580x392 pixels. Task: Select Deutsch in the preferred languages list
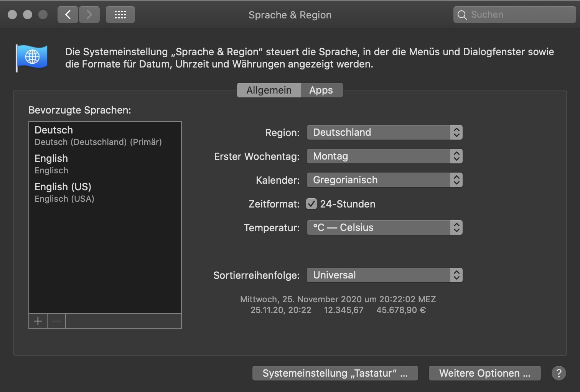(x=105, y=136)
